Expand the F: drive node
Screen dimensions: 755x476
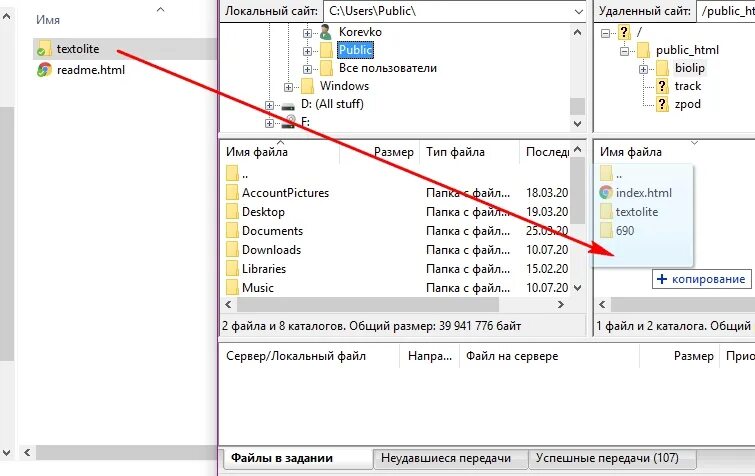coord(269,123)
